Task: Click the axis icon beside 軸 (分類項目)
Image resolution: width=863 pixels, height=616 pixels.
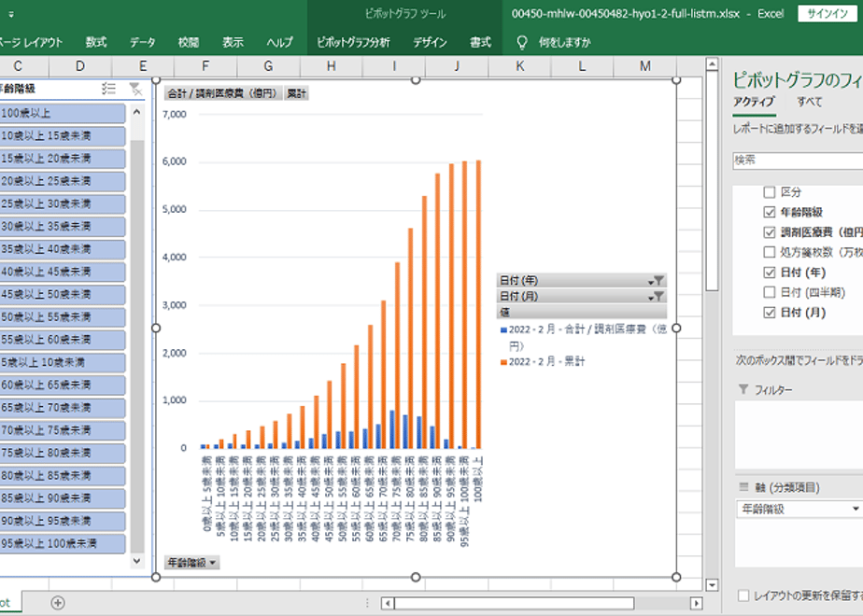Action: pyautogui.click(x=743, y=487)
